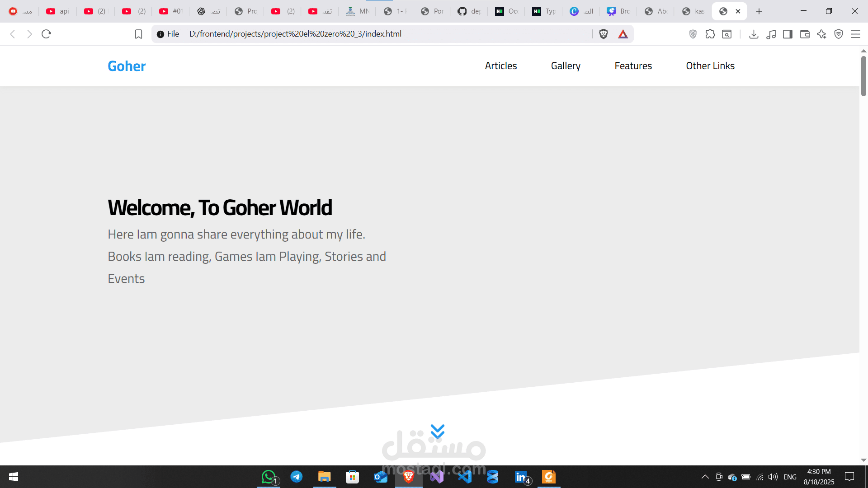Switch the ENG input language indicator

[x=790, y=477]
